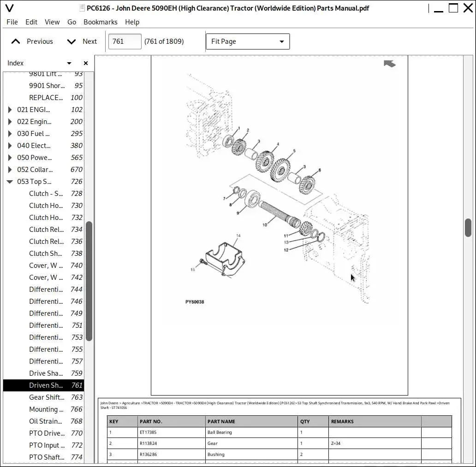476x467 pixels.
Task: Expand the 022 Engin... index section
Action: pos(10,122)
